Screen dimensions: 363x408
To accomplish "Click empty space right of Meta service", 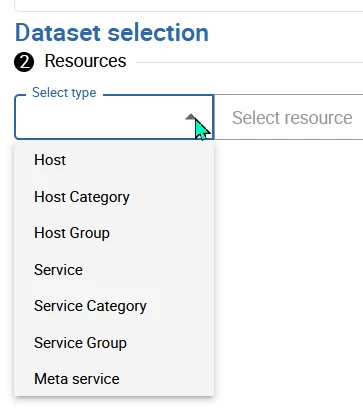I will (167, 379).
